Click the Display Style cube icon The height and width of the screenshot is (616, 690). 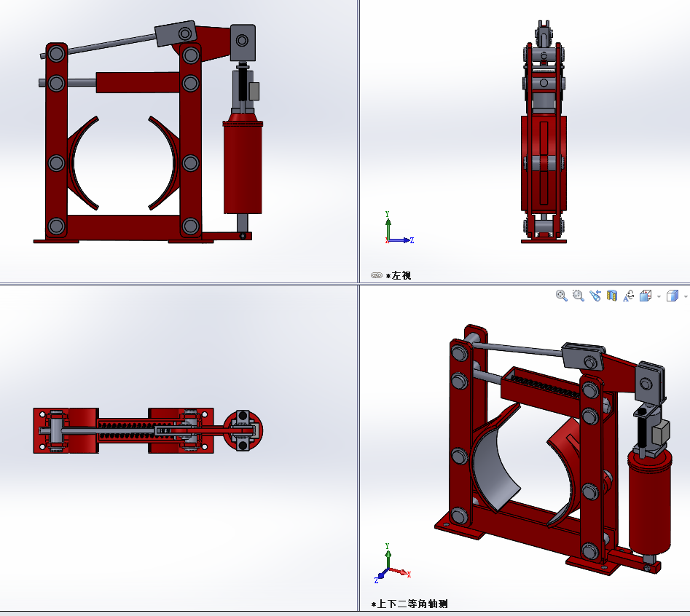(x=673, y=296)
